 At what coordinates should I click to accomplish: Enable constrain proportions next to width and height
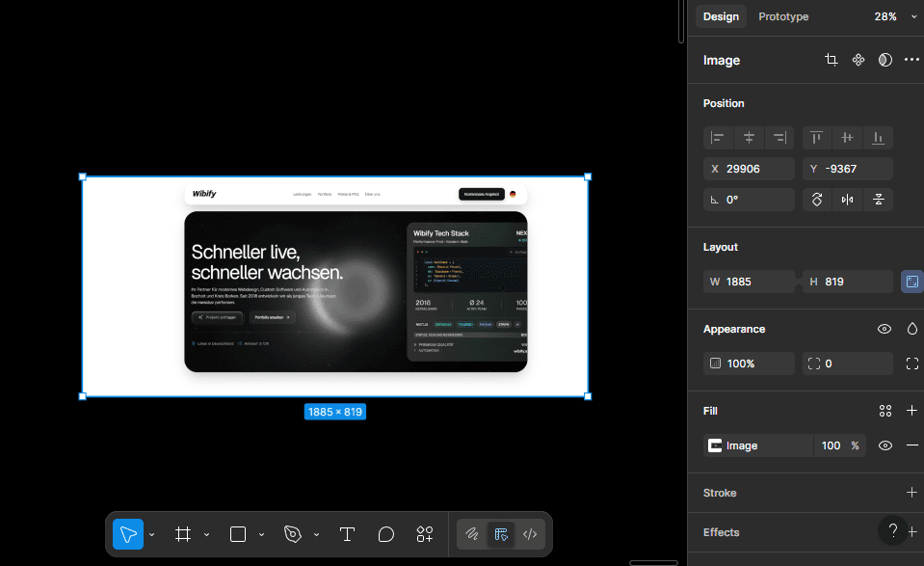(911, 281)
